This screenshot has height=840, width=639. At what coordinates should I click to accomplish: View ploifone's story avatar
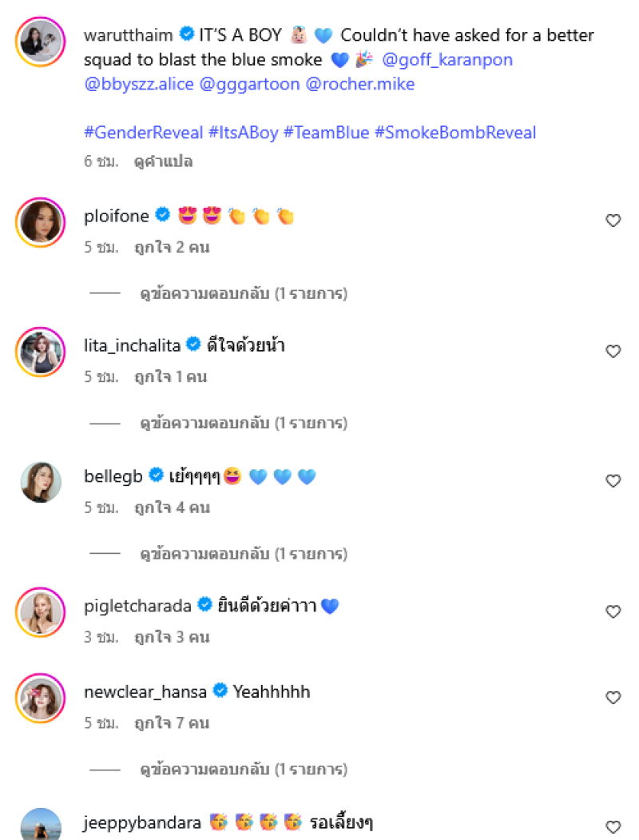40,221
